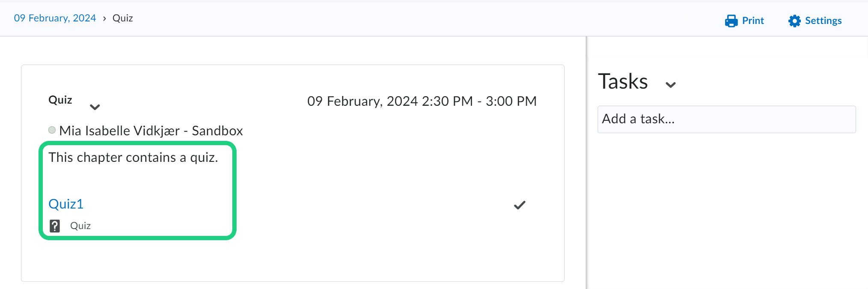Open the Quiz1 link
Screen dimensions: 868x289
click(x=66, y=204)
